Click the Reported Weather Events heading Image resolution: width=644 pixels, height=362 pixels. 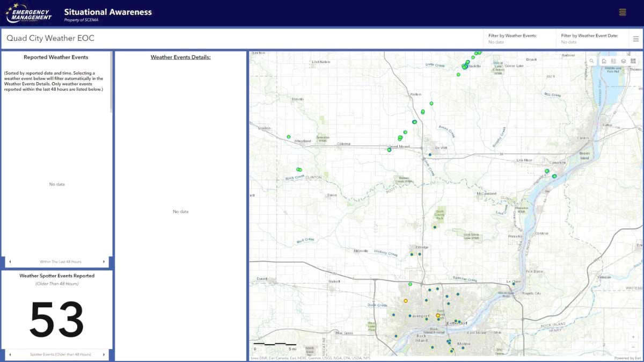pos(56,57)
